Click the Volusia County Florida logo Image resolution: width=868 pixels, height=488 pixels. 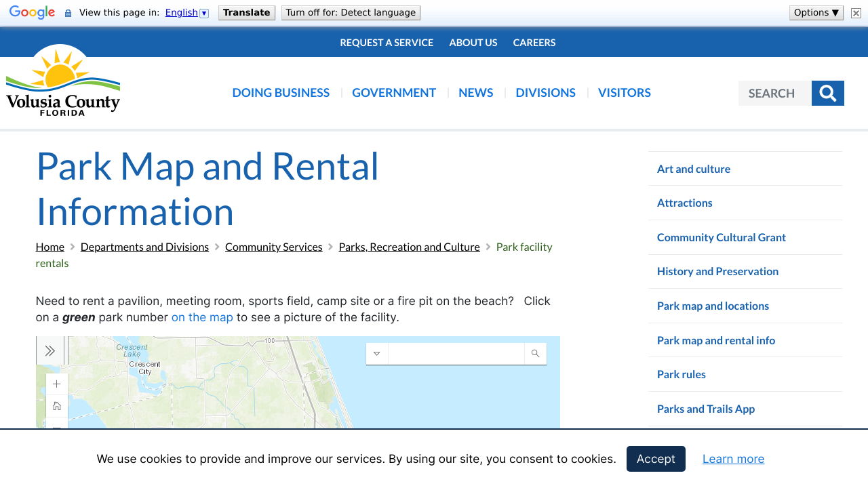[63, 80]
